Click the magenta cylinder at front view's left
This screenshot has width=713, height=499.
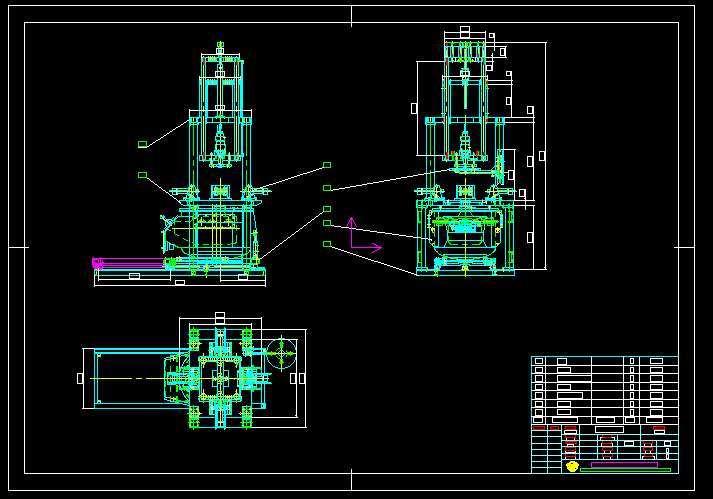pyautogui.click(x=98, y=263)
